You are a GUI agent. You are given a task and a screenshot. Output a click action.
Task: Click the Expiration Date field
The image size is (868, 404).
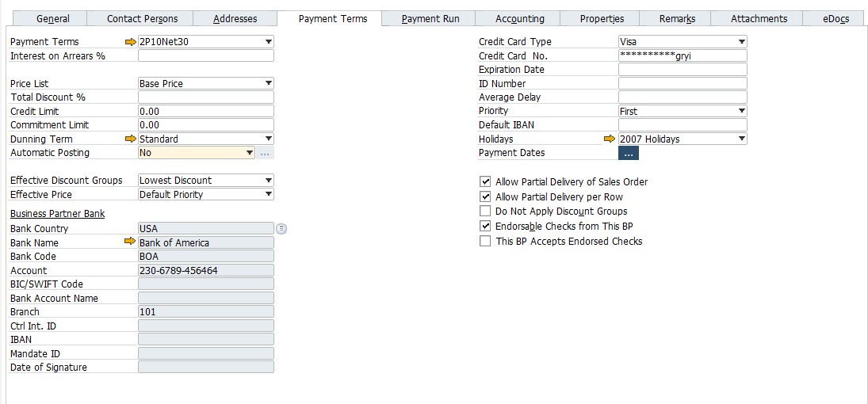[x=682, y=70]
